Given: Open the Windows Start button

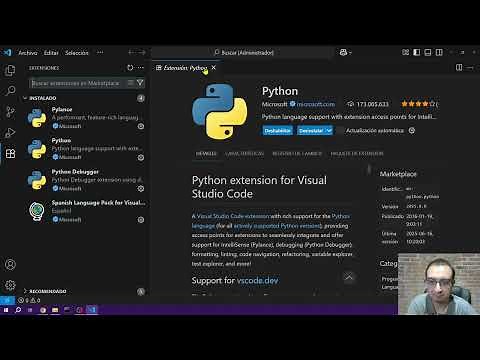Looking at the screenshot, I should [6, 310].
